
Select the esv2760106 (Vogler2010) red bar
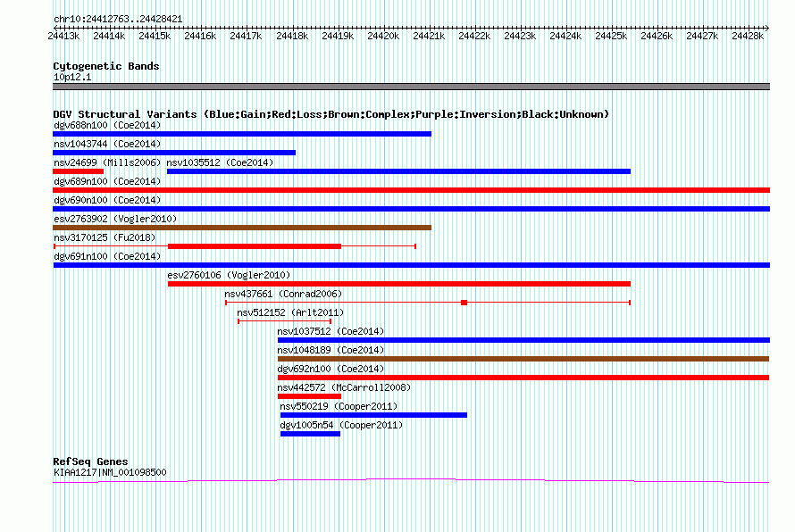tap(399, 284)
